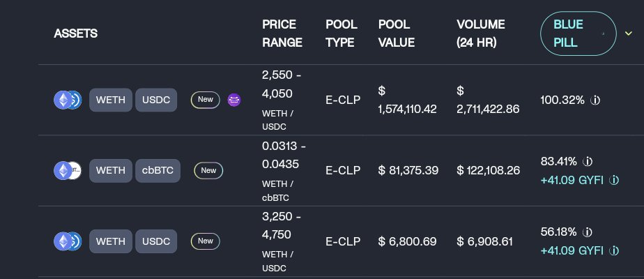Open the 100.32% APR info icon
The width and height of the screenshot is (644, 279).
point(595,100)
